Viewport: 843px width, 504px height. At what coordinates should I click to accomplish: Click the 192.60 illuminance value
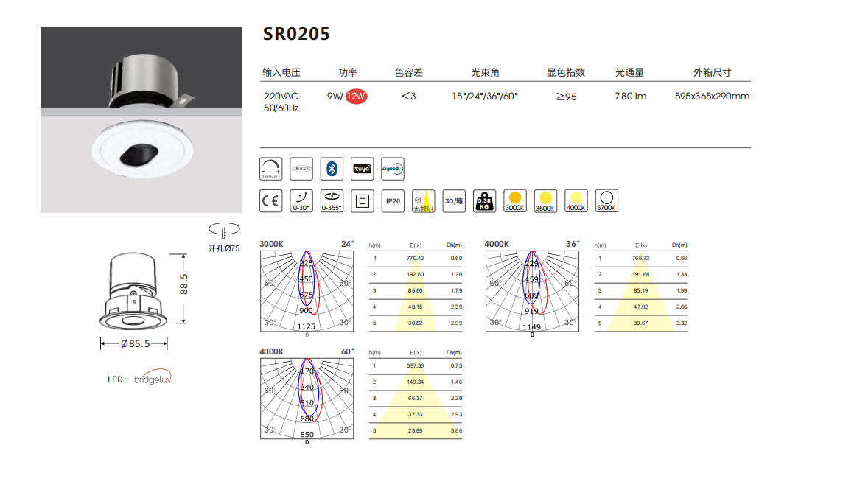[415, 275]
